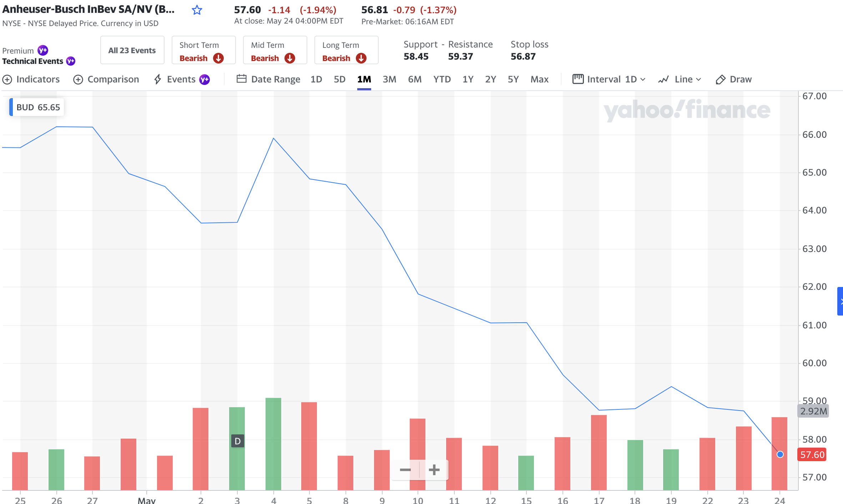Image resolution: width=843 pixels, height=504 pixels.
Task: Click the Indicators plus icon
Action: pyautogui.click(x=7, y=79)
